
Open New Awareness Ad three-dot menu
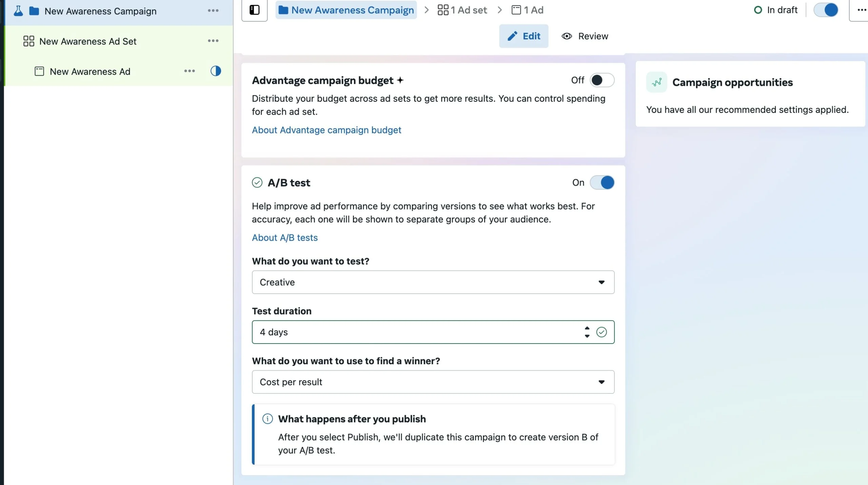pyautogui.click(x=189, y=71)
